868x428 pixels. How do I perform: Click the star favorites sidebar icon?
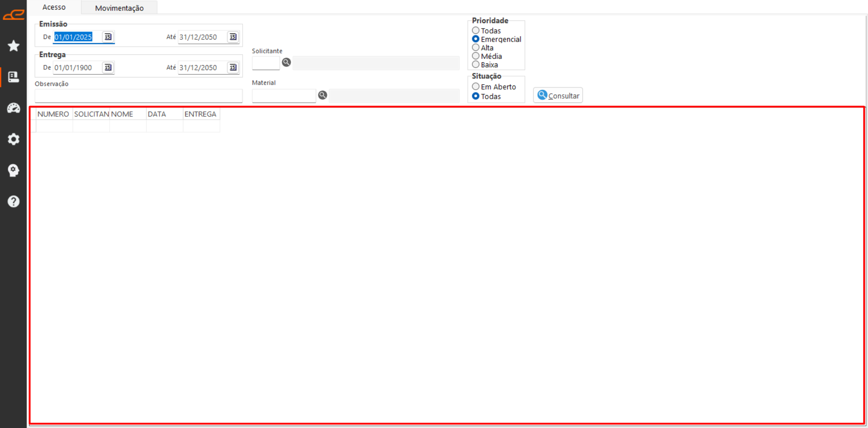(14, 46)
